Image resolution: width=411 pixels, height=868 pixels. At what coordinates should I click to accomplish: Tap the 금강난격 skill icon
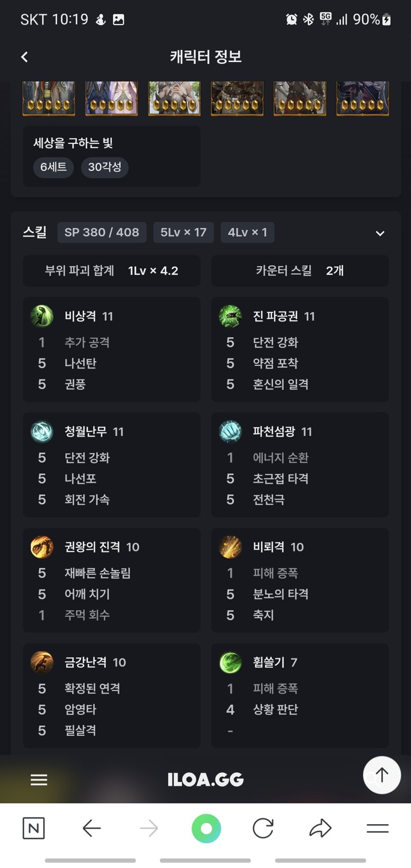[x=42, y=662]
